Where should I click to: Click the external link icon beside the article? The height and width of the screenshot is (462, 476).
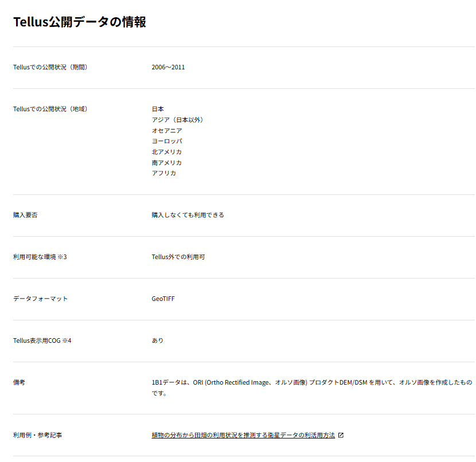[341, 436]
